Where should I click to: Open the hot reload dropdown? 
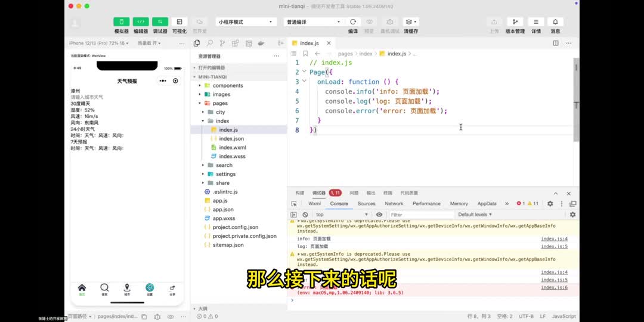click(149, 43)
